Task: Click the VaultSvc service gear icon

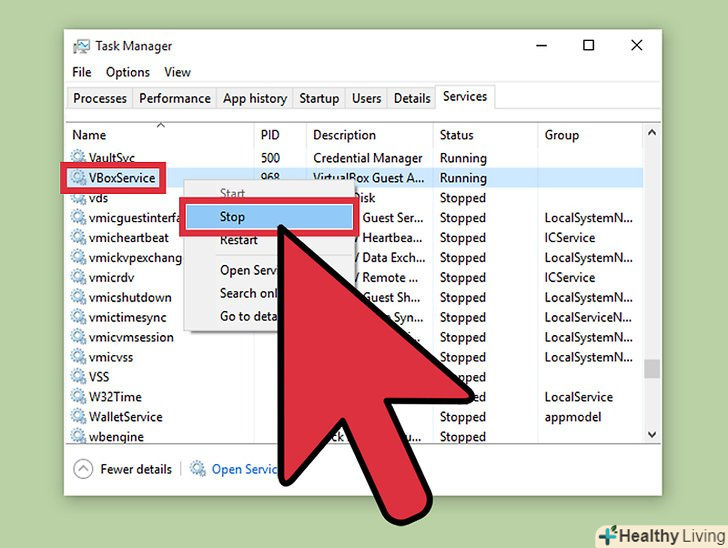Action: [79, 158]
